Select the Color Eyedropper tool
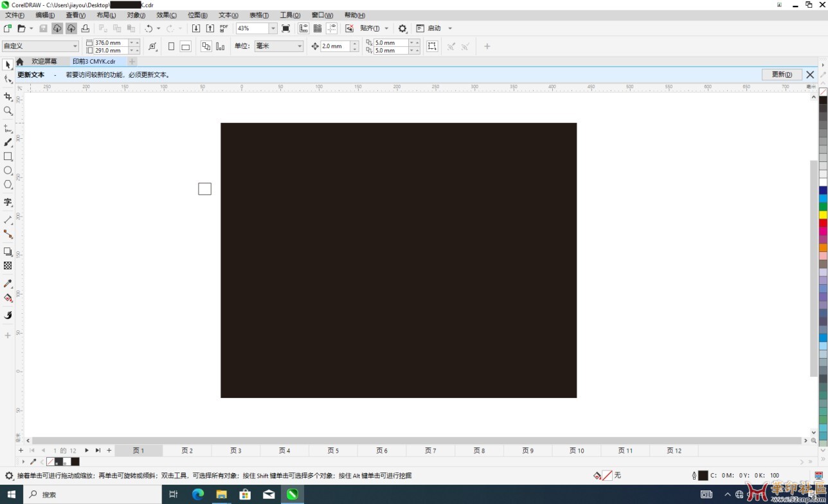The image size is (828, 504). coord(8,283)
